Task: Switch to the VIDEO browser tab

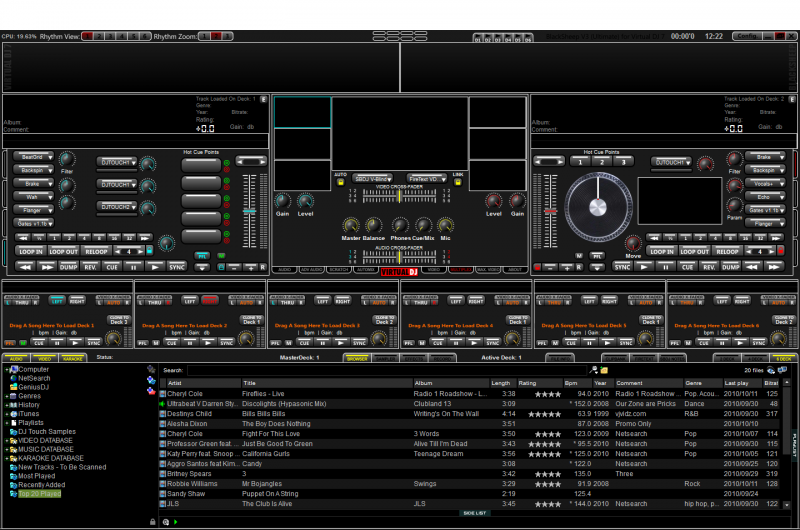Action: pos(45,358)
